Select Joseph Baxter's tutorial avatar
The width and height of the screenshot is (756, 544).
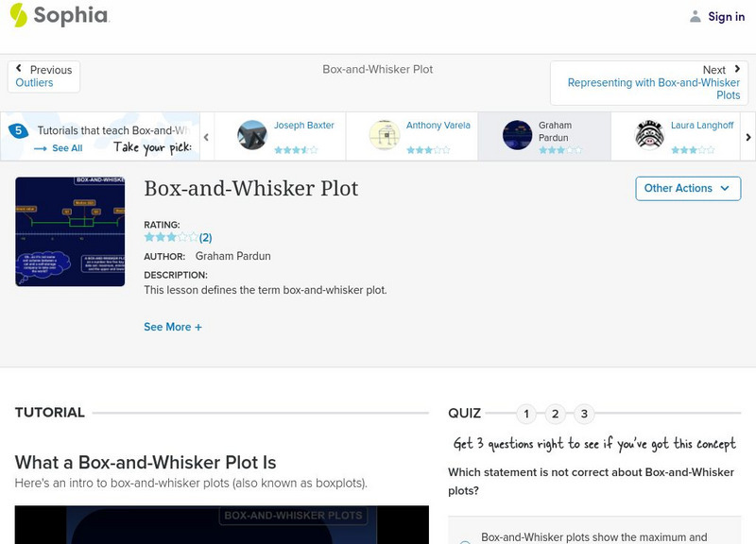(251, 135)
